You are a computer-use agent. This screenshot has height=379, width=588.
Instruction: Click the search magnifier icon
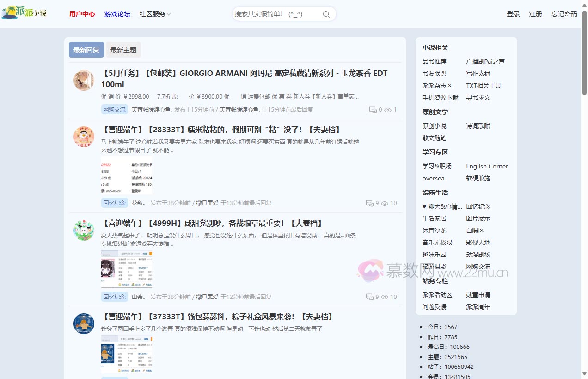326,14
